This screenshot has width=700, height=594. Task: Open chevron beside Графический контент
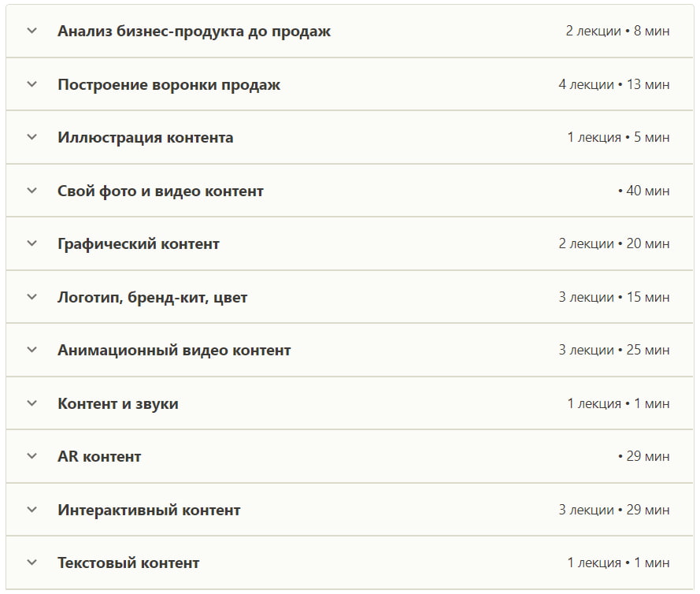[31, 244]
